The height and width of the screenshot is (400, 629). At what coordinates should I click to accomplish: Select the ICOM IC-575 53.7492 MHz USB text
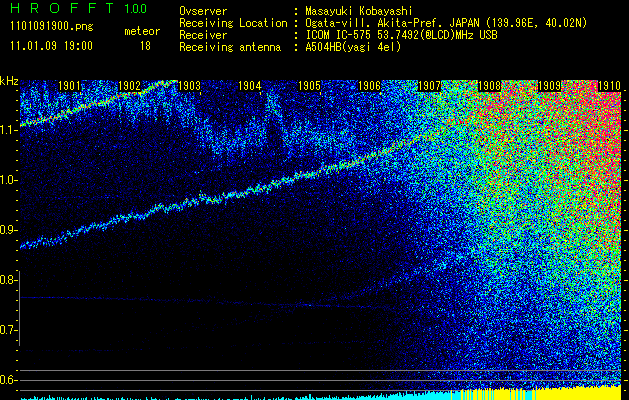402,35
